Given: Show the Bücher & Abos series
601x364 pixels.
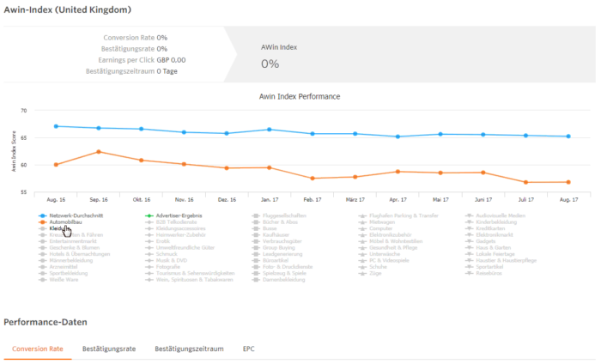Looking at the screenshot, I should click(275, 222).
